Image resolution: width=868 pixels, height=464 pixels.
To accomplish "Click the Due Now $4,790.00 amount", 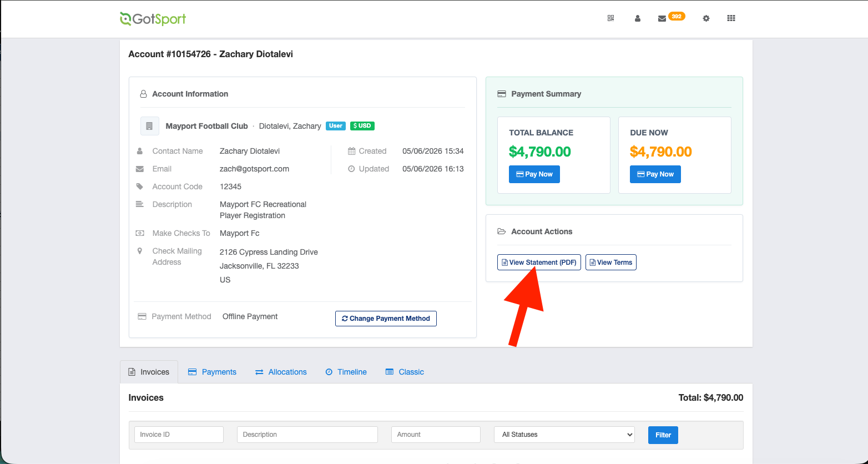I will (x=661, y=152).
